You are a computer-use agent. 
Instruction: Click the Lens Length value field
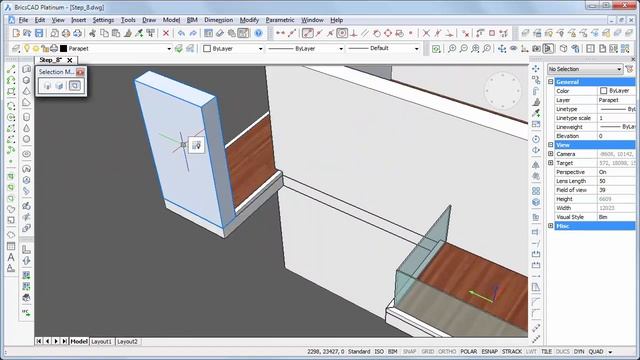(617, 181)
